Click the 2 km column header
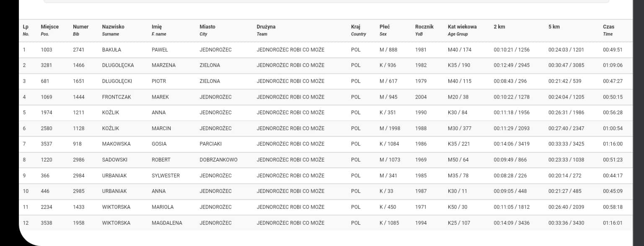Screen dimensions: 644x246 pyautogui.click(x=499, y=27)
